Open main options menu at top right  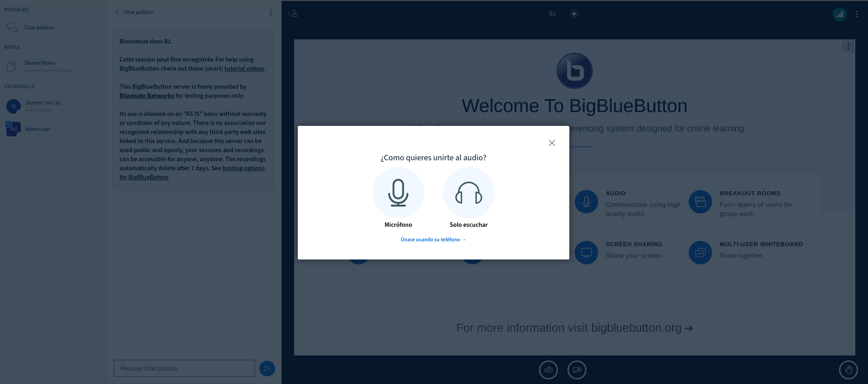pos(857,14)
